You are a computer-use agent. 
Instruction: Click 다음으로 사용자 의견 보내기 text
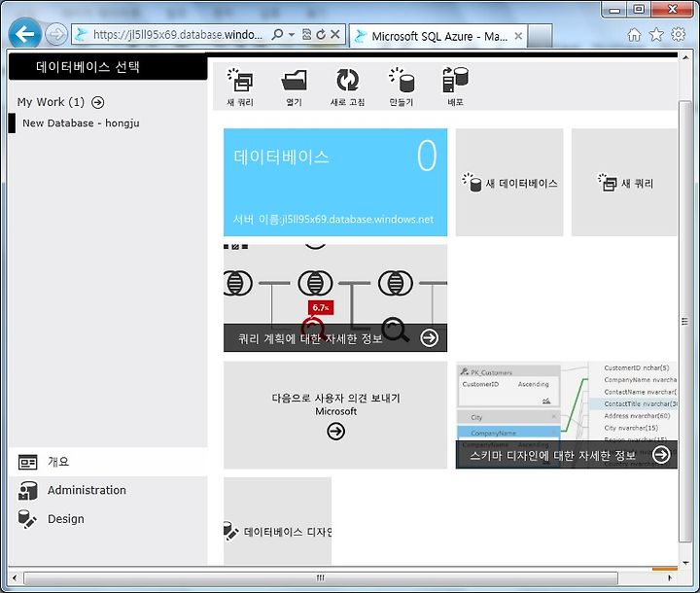335,398
